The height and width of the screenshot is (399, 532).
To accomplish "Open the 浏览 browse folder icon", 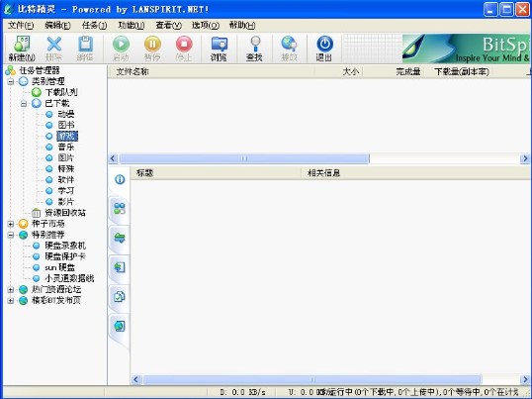I will [x=220, y=45].
